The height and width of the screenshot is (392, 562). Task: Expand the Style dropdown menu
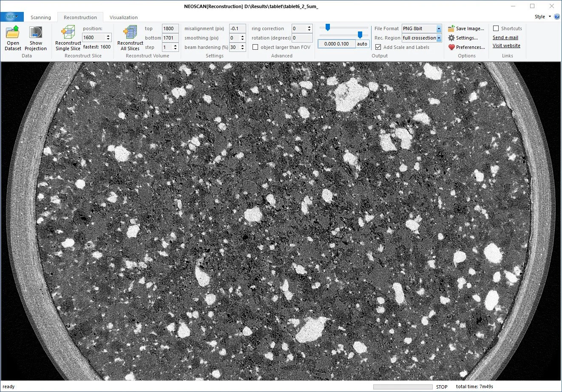542,17
